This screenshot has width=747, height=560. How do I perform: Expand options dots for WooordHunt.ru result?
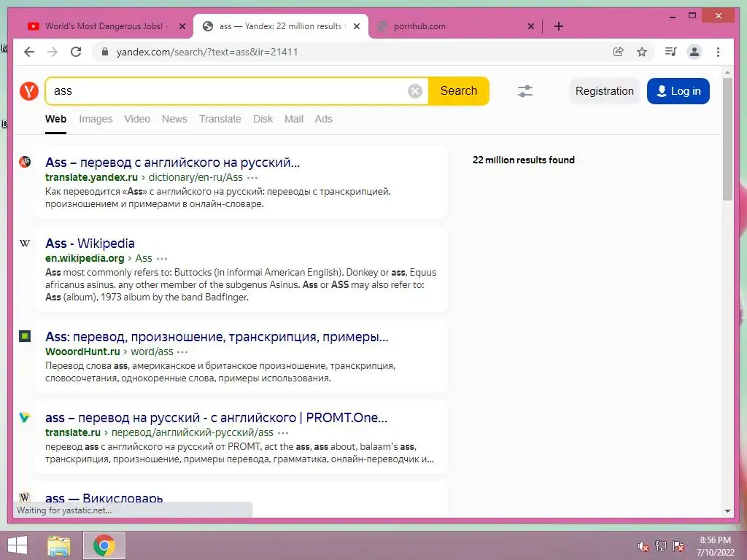click(182, 352)
